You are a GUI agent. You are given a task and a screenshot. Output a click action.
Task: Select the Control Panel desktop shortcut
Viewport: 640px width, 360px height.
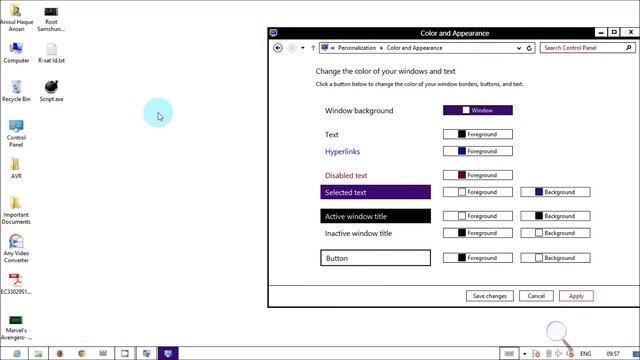16,133
